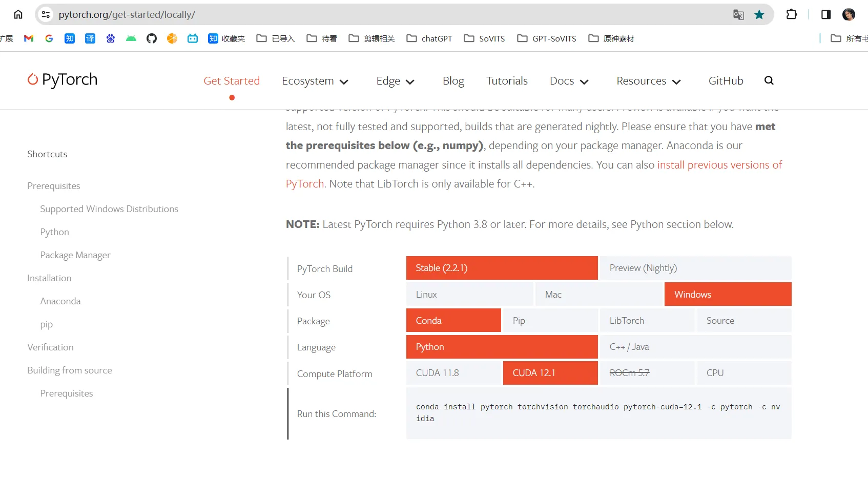
Task: Open the translate 译 bookmark icon
Action: coord(90,38)
